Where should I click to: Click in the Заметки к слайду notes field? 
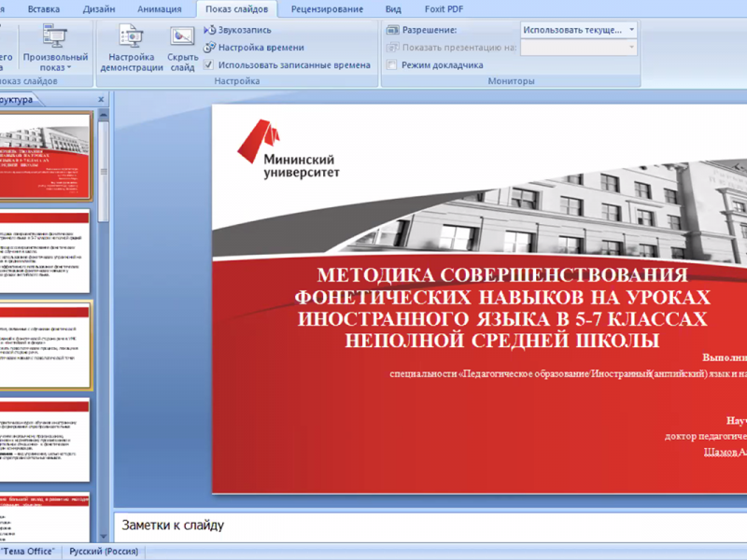click(420, 525)
